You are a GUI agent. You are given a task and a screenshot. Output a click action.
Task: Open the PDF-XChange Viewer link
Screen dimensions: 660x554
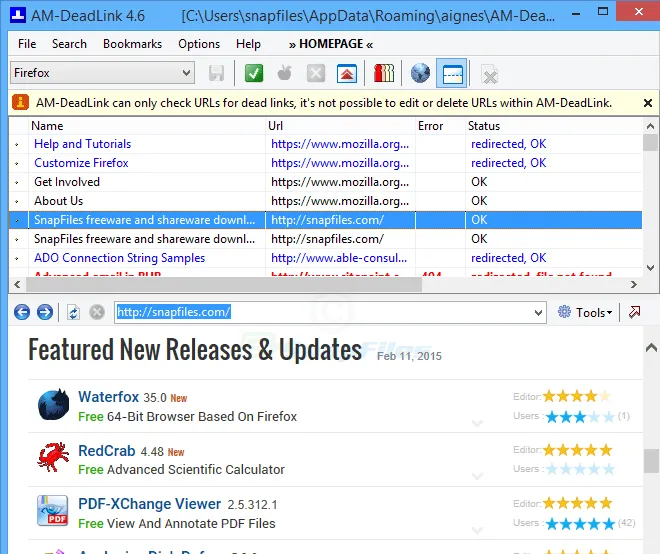point(149,504)
